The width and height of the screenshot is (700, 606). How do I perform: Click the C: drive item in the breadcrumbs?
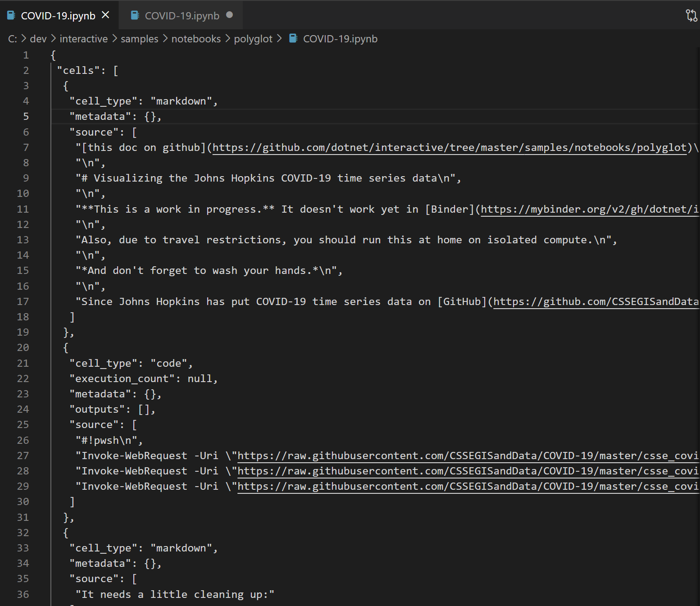point(12,39)
